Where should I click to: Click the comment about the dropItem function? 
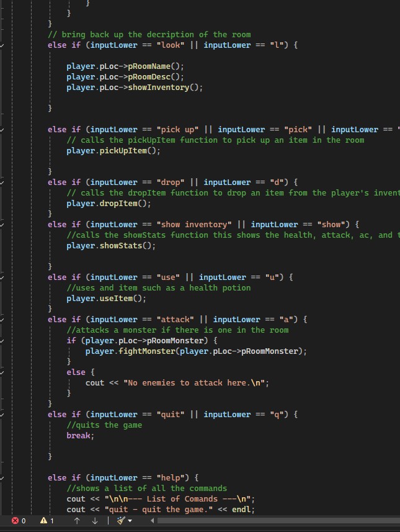coord(233,193)
